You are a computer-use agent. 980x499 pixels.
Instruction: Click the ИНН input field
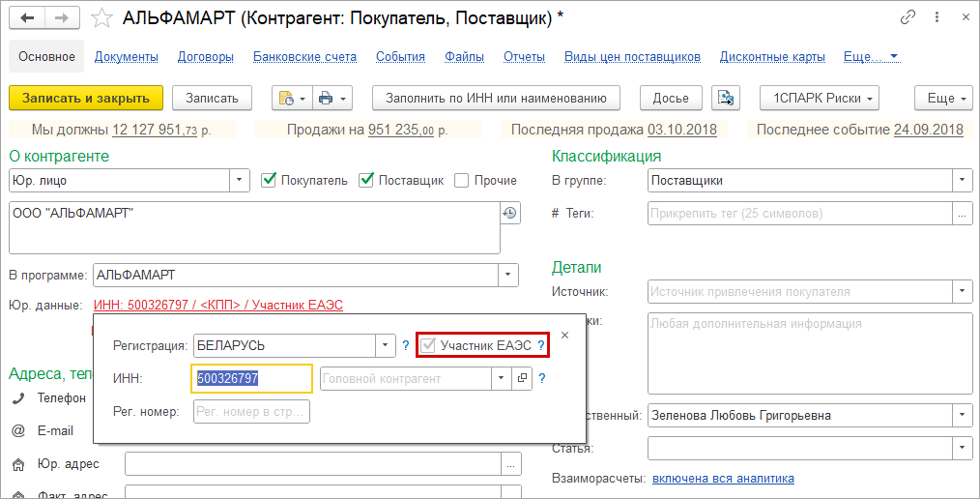(x=251, y=378)
